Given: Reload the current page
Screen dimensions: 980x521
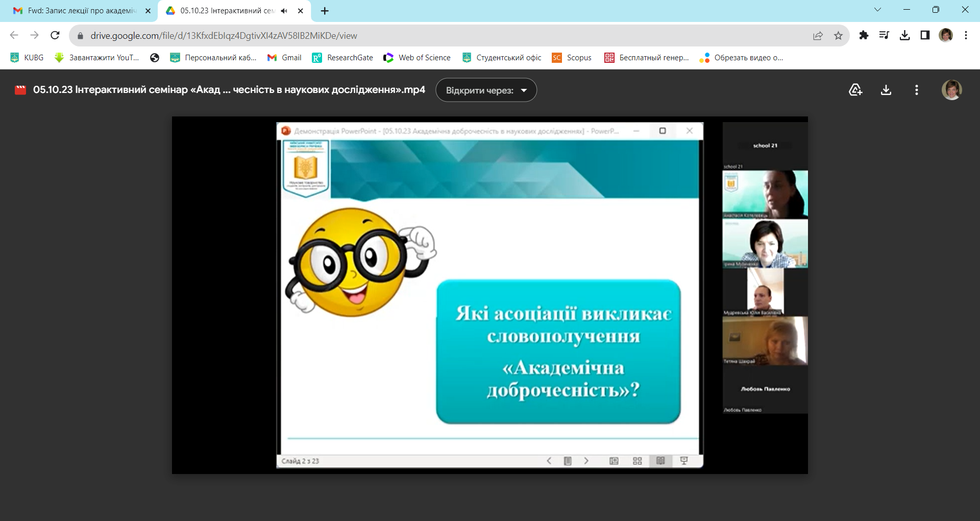Looking at the screenshot, I should [x=55, y=35].
